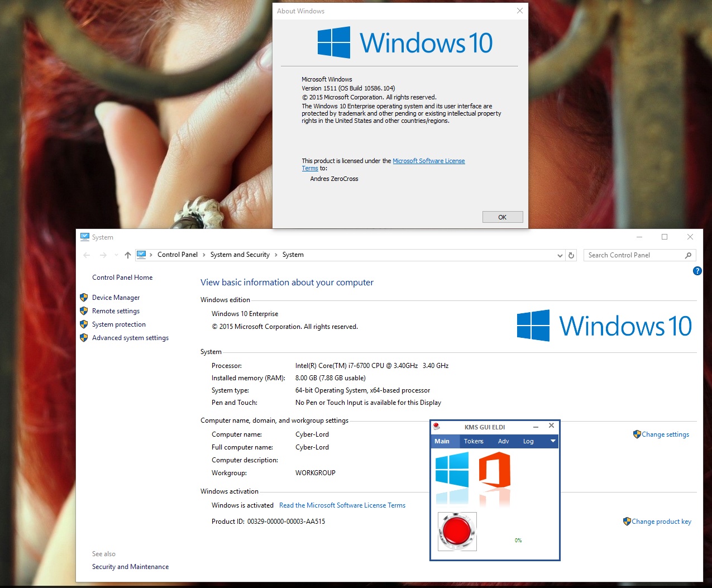Viewport: 712px width, 588px height.
Task: Open the help question mark icon
Action: tap(697, 271)
